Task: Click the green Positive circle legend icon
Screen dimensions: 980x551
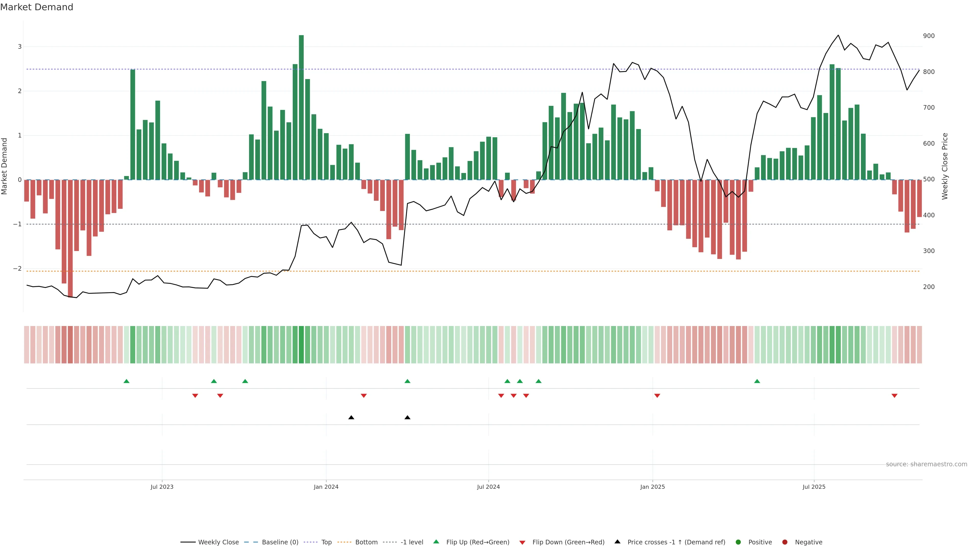Action: [x=738, y=542]
